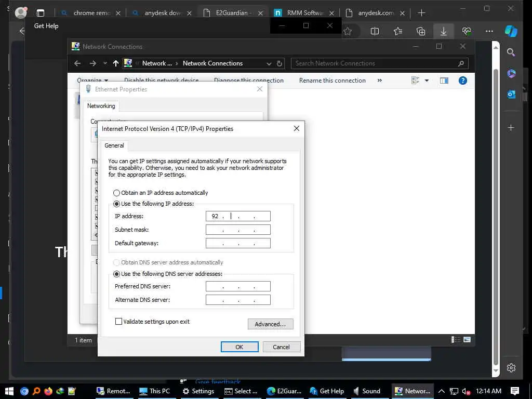Open Network Connections help icon
This screenshot has width=532, height=399.
[x=463, y=81]
